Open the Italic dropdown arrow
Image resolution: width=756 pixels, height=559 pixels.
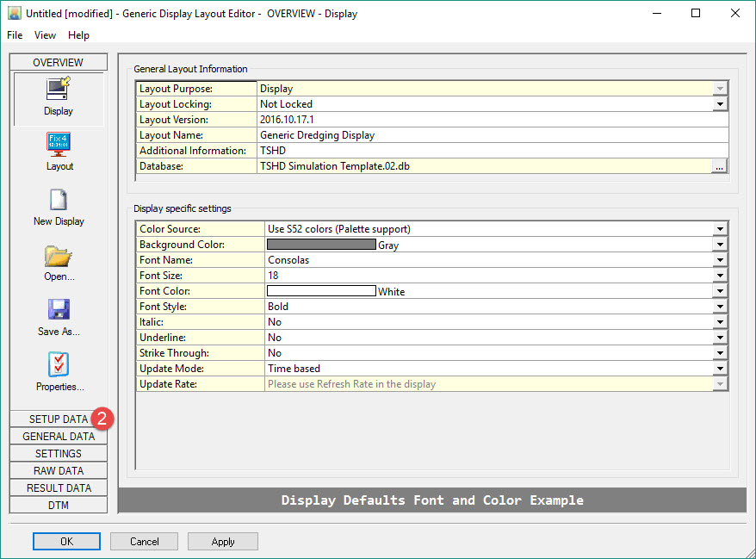pyautogui.click(x=720, y=322)
